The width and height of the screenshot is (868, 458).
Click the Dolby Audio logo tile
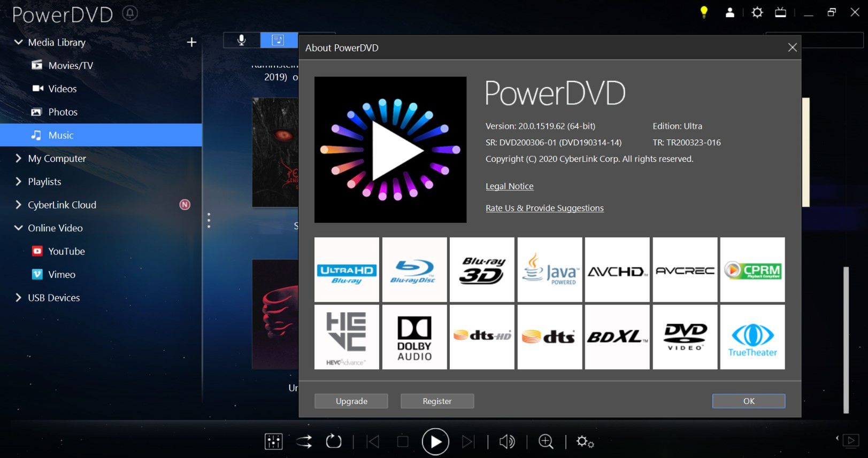[x=414, y=337]
